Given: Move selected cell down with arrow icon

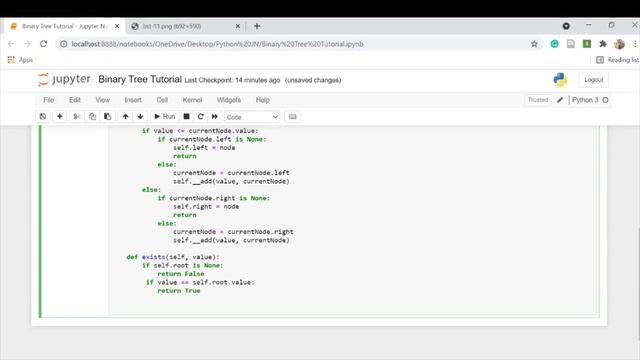Looking at the screenshot, I should [x=140, y=117].
